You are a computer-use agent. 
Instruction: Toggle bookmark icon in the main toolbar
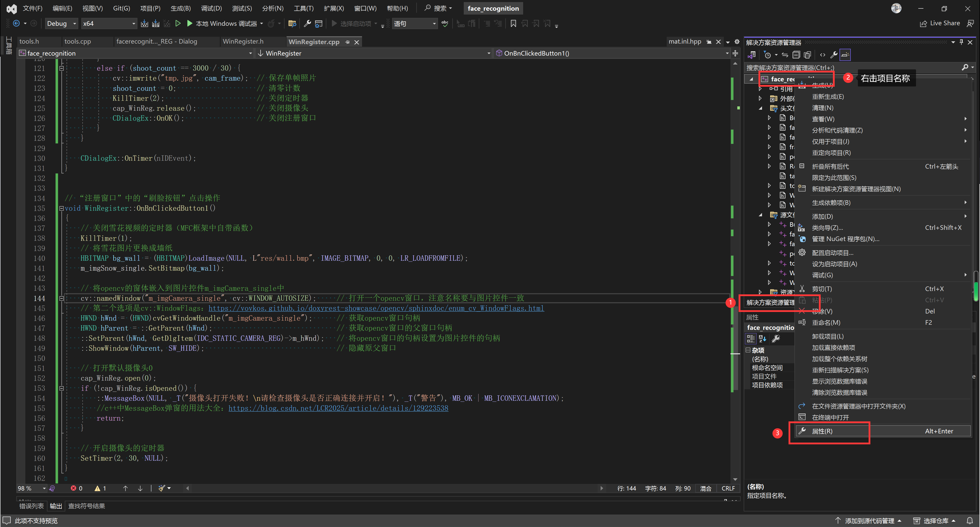click(513, 24)
